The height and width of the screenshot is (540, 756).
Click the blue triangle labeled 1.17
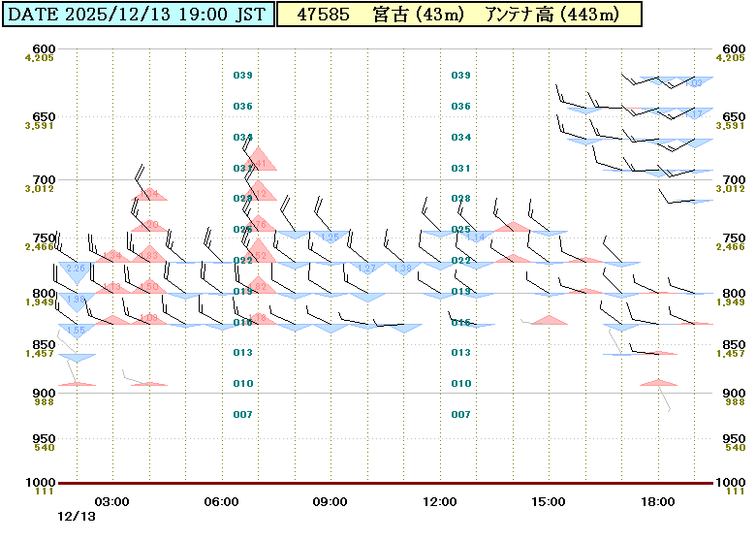click(x=695, y=113)
